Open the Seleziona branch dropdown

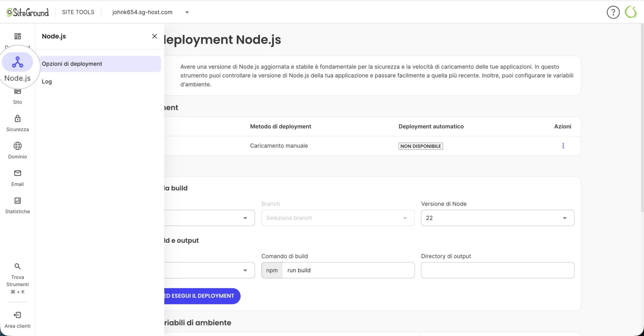[338, 218]
